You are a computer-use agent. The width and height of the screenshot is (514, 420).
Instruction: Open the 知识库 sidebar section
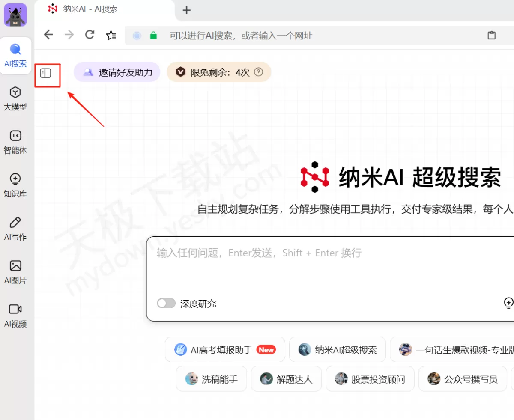15,185
